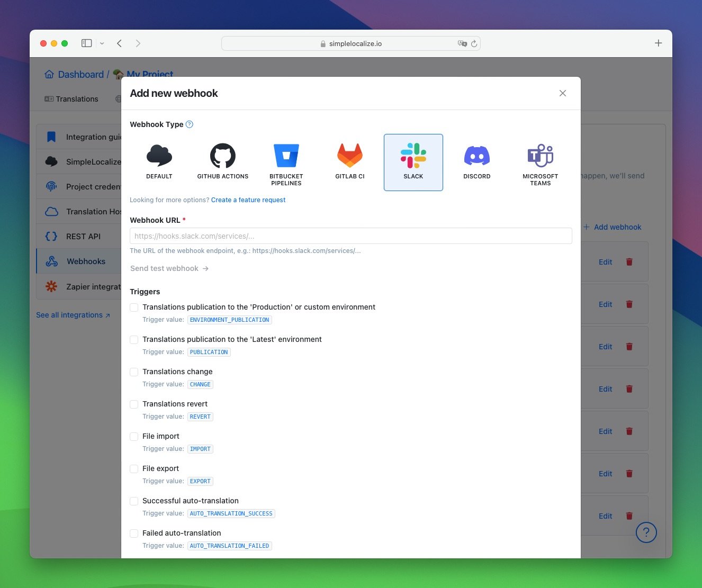702x588 pixels.
Task: Click Create a feature request link
Action: [248, 200]
